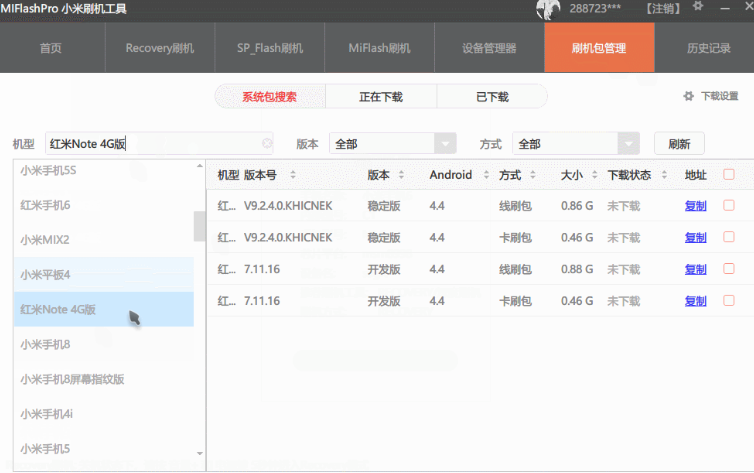Select 小米平板4 in model list

pos(104,274)
